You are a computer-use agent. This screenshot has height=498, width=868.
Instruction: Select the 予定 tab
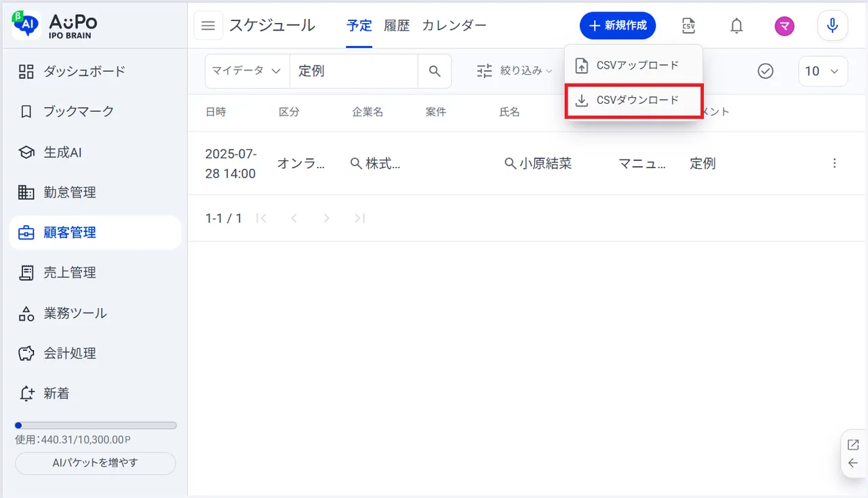point(359,26)
